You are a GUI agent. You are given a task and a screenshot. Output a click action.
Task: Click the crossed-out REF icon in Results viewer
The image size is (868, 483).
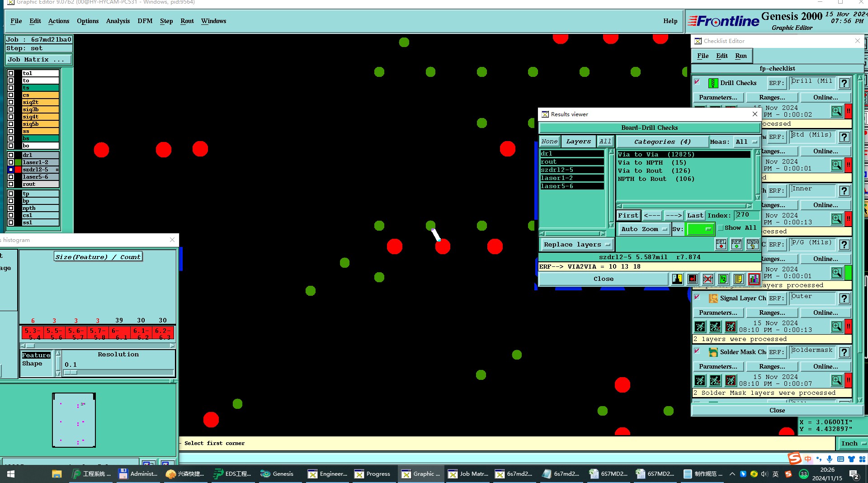[x=708, y=279]
